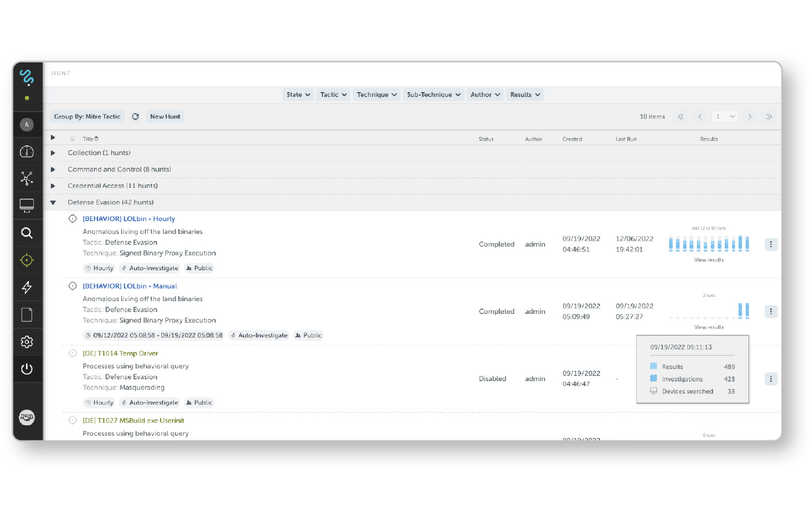
Task: Open the Tactic filter dropdown
Action: tap(333, 95)
